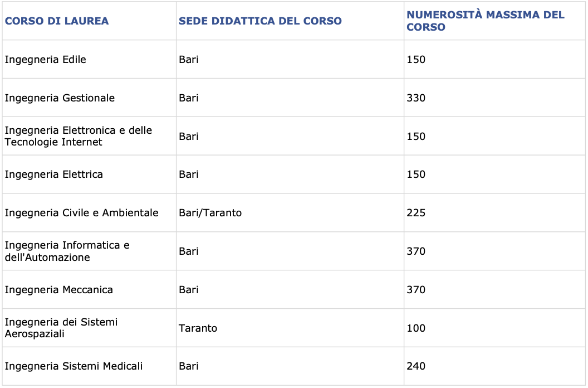
Task: Click the NUMEROSITÀ MASSIMA DEL CORSO header
Action: [x=485, y=21]
